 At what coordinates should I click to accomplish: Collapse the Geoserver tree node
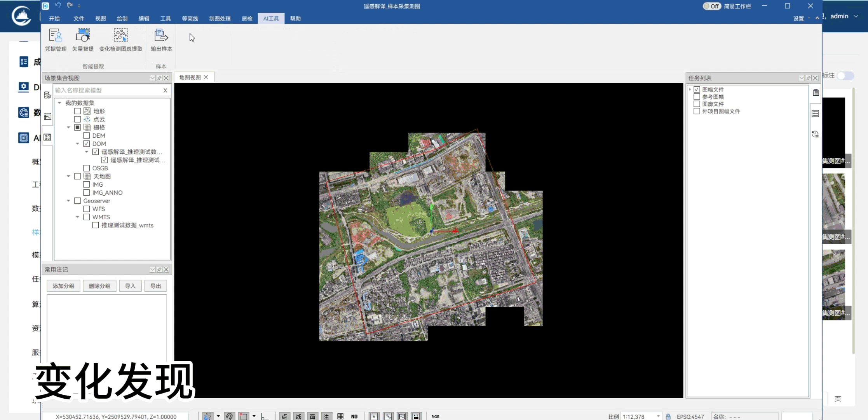[69, 201]
